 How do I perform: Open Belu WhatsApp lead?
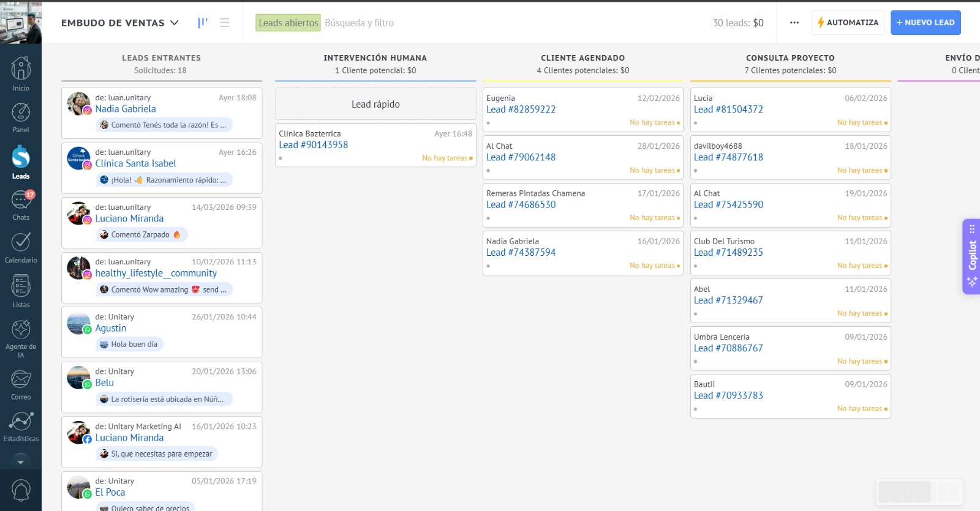pyautogui.click(x=104, y=382)
